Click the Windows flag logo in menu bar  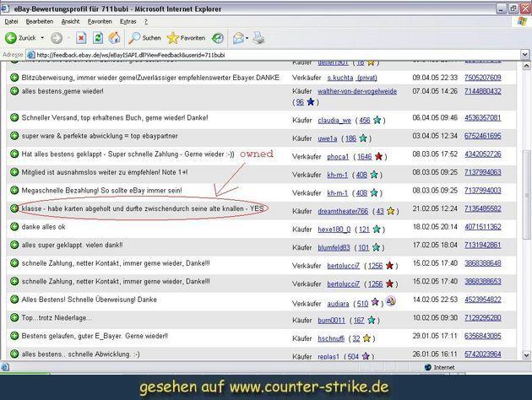[x=522, y=21]
